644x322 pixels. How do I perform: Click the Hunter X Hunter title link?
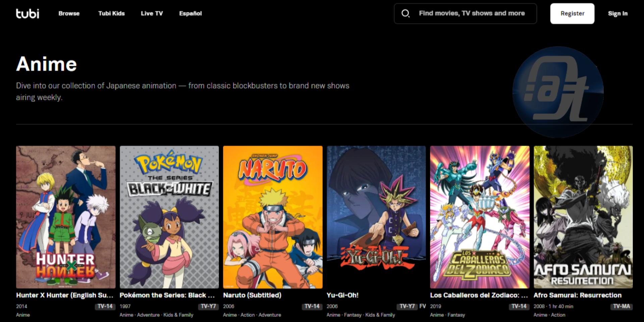point(65,295)
